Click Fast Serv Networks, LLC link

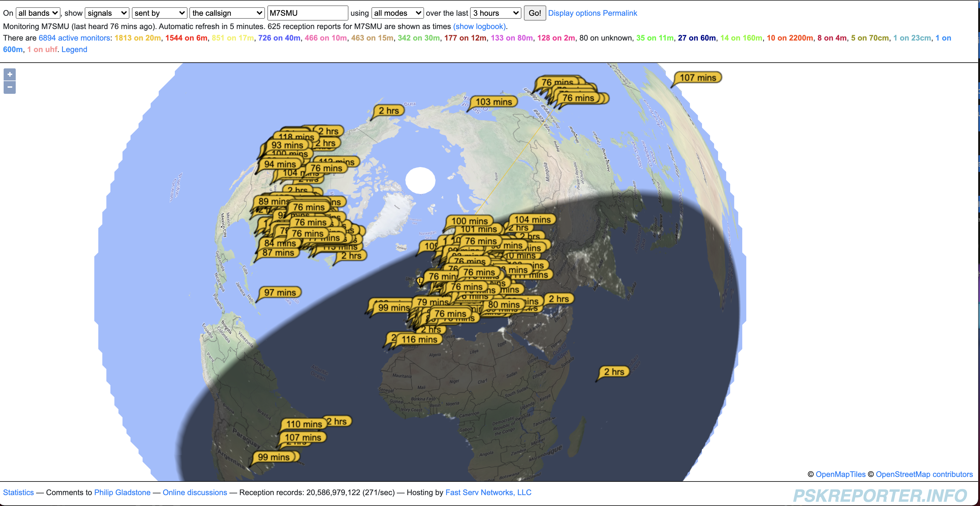[488, 492]
